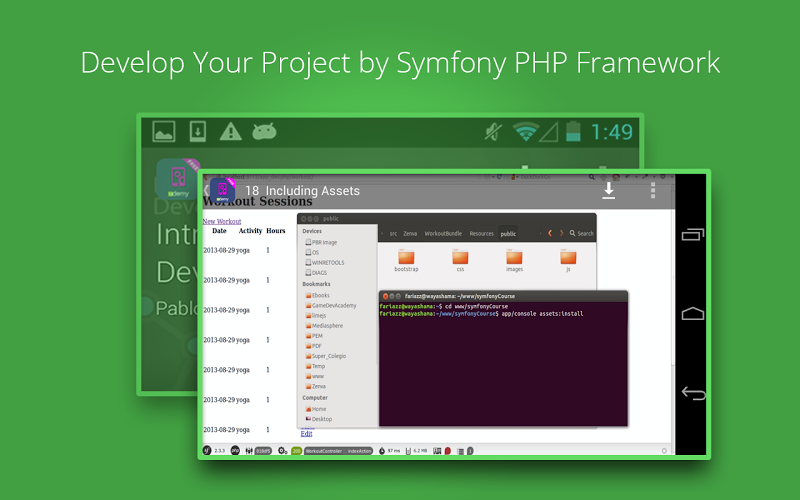Click the terminal title bar fariazz@wayashama

(x=503, y=296)
